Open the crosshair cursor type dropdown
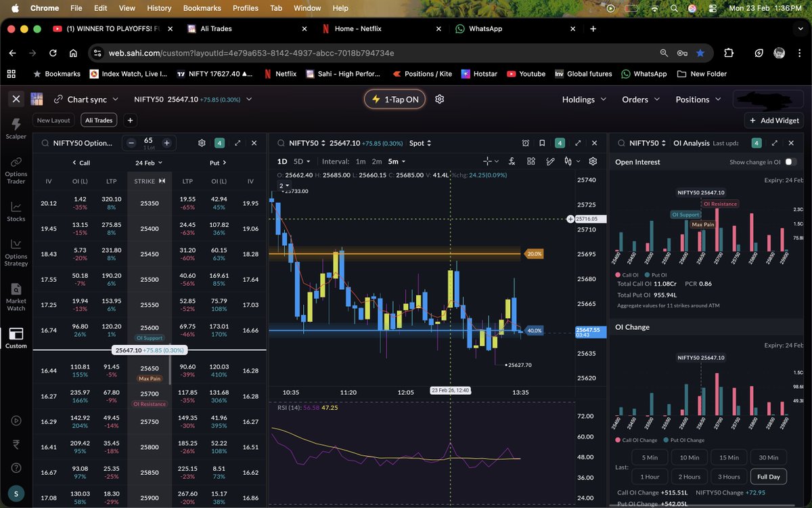812x508 pixels. pos(491,161)
